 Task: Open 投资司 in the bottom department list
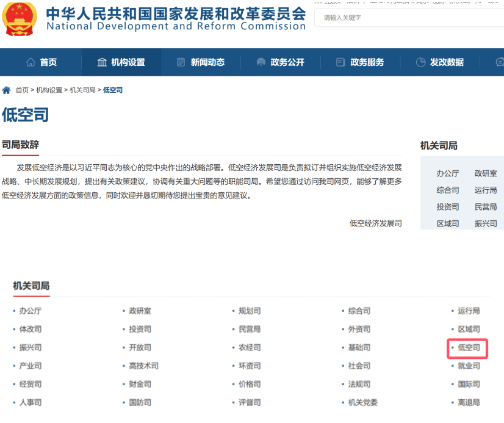140,329
